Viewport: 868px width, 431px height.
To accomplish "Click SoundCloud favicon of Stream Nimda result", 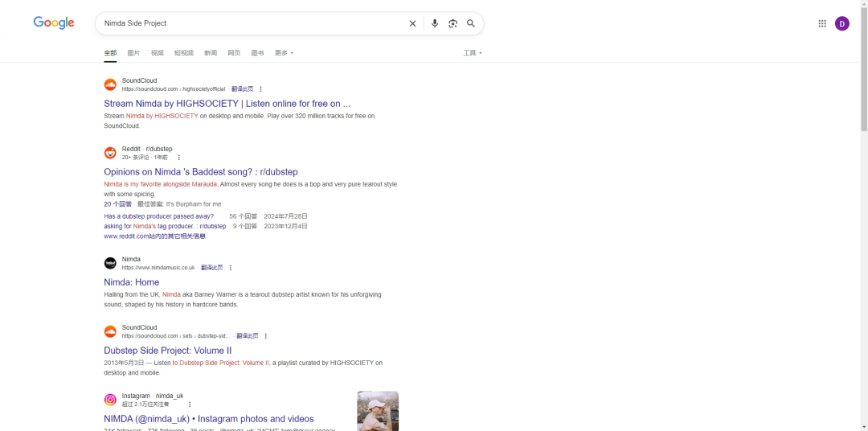I will coord(110,84).
